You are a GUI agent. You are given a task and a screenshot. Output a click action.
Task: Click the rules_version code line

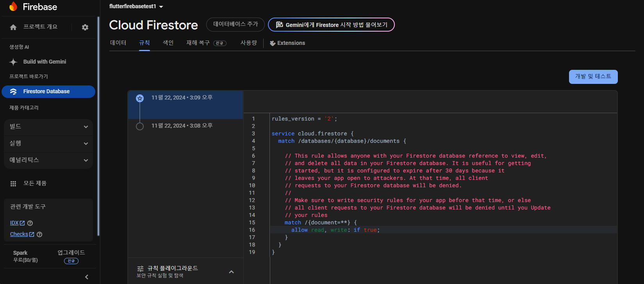point(304,119)
